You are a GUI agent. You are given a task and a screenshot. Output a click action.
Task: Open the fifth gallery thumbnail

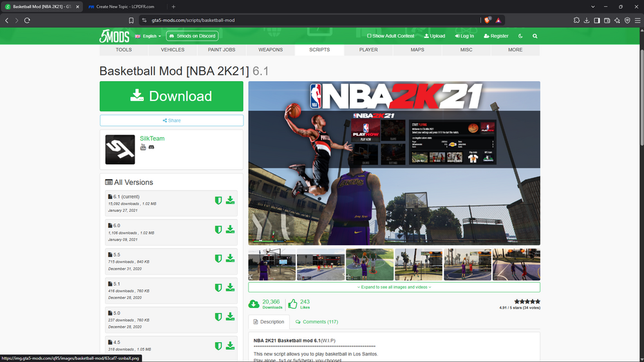pos(468,265)
